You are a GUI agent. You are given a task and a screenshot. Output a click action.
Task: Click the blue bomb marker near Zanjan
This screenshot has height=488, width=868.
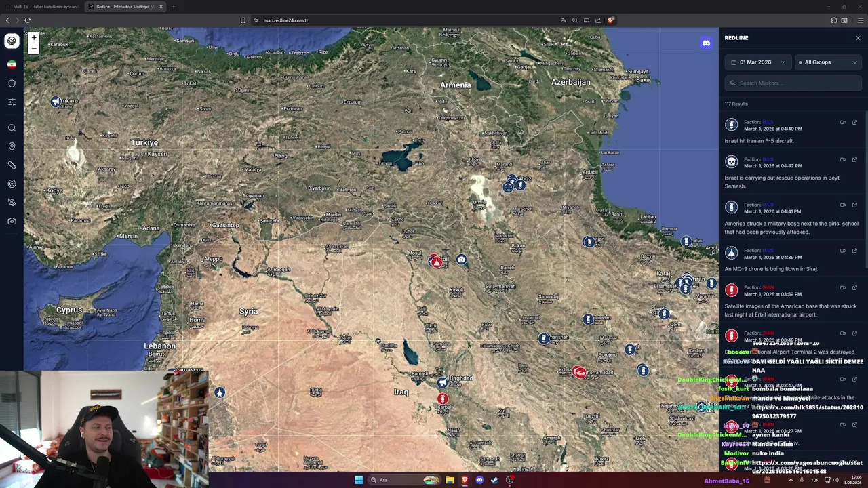pos(589,242)
